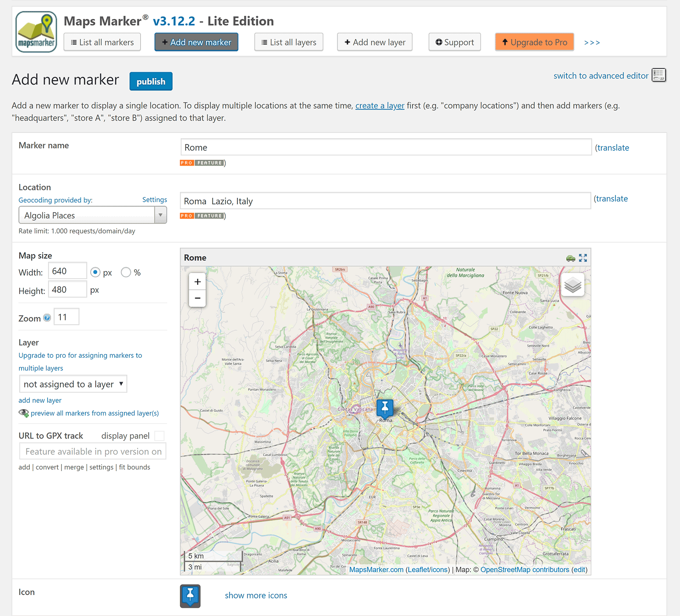Click version v3.12.2 link in header
Image resolution: width=680 pixels, height=616 pixels.
(174, 21)
